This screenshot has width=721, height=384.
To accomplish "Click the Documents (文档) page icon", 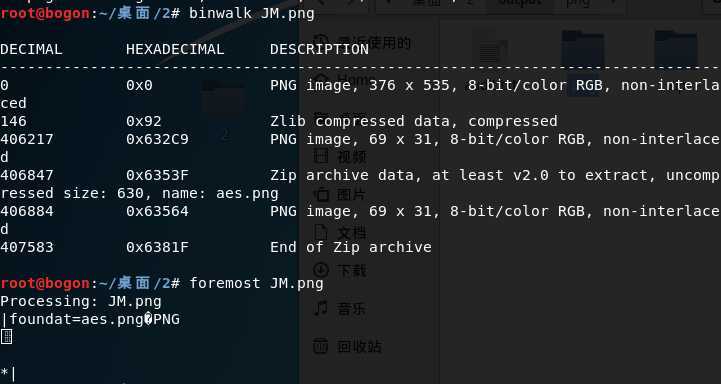I will pos(321,232).
